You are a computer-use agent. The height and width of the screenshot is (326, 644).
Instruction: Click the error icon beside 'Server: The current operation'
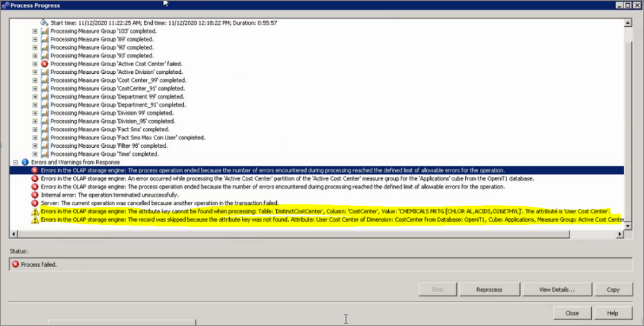pos(35,203)
